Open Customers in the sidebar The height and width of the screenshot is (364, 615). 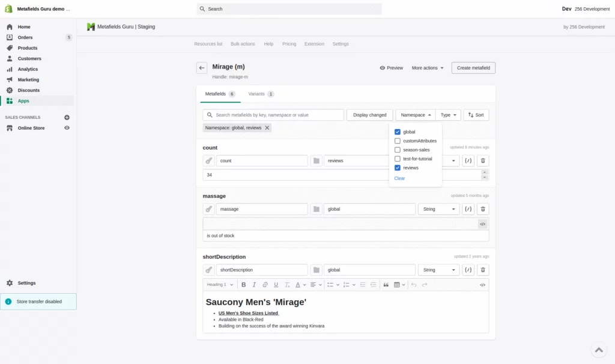coord(29,59)
